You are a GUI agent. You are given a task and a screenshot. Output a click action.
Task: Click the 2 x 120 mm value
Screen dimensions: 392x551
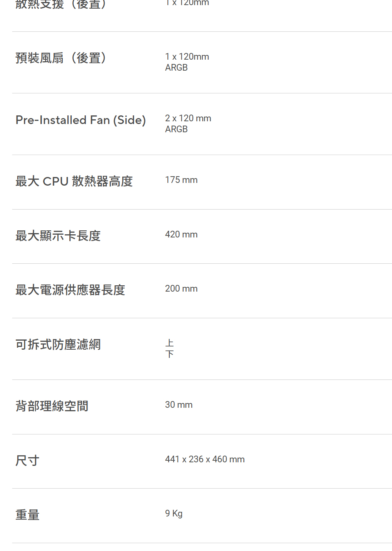point(188,118)
